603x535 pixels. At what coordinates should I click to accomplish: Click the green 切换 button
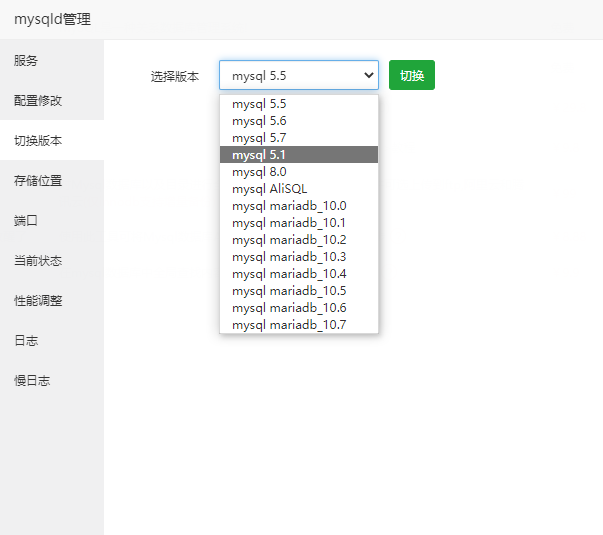click(x=412, y=75)
